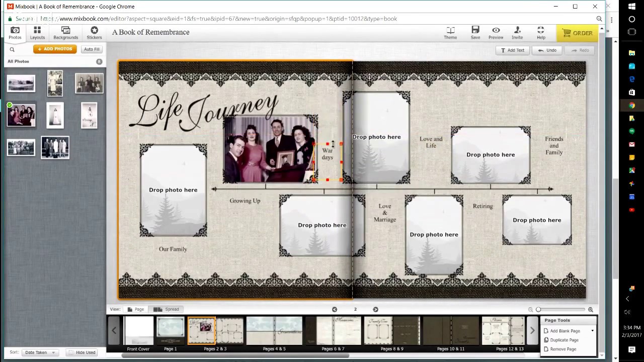Open Windows Start menu icon
This screenshot has width=644, height=362.
coord(632,6)
